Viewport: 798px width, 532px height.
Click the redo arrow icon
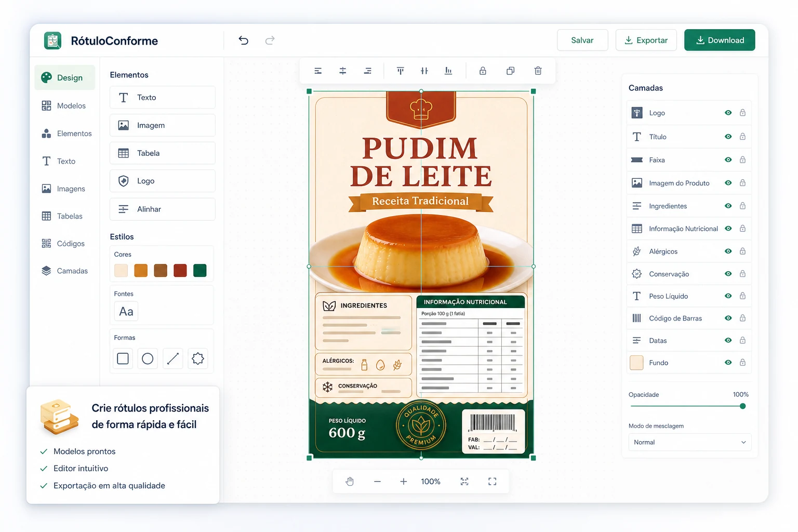click(270, 40)
